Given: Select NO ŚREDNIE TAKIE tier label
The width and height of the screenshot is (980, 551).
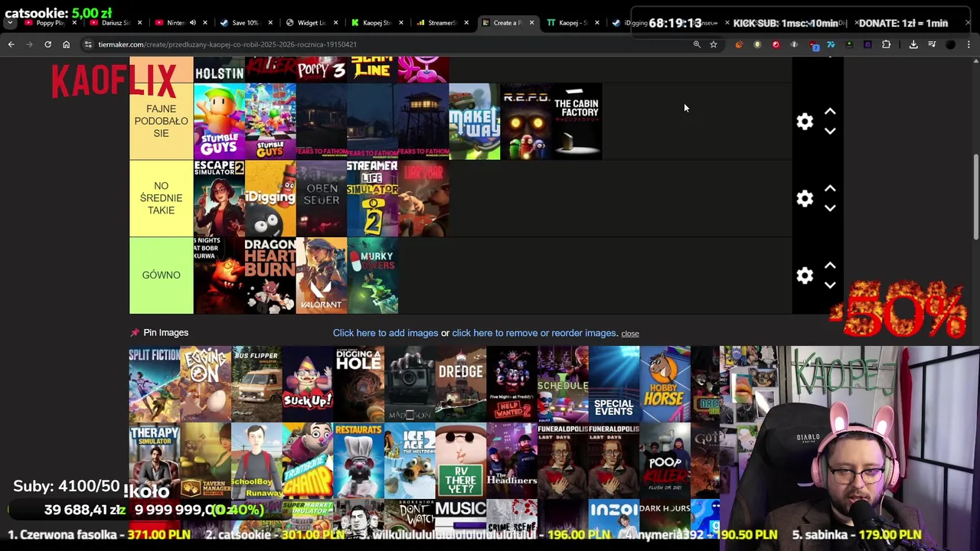Looking at the screenshot, I should [161, 198].
